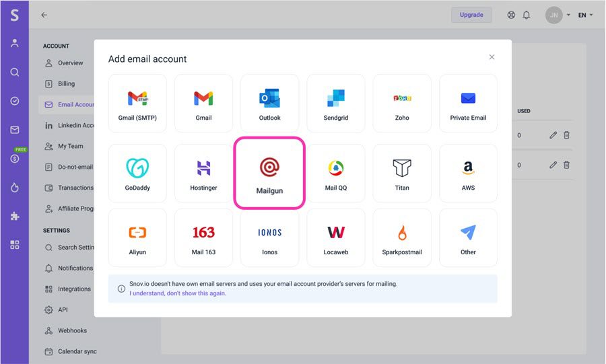
Task: Select the Locaweb provider card
Action: coord(335,238)
